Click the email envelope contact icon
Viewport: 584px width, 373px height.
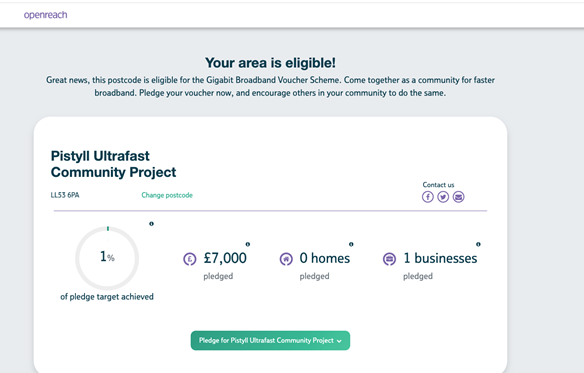(458, 197)
